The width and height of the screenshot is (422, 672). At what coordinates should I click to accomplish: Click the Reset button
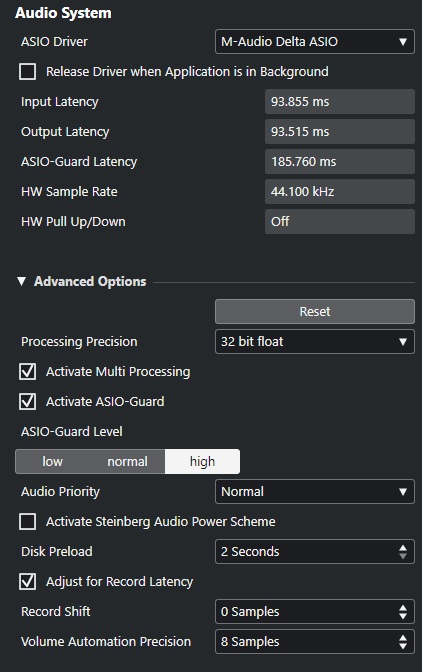tap(314, 312)
